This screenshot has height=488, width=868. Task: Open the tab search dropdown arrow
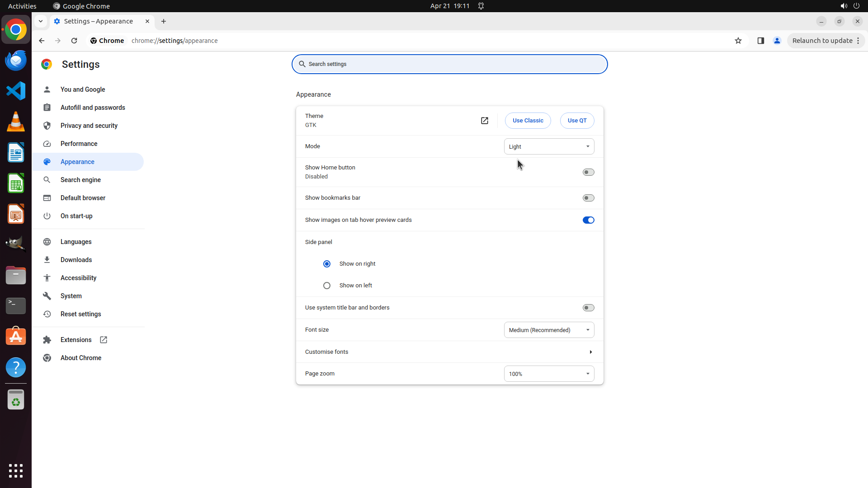(41, 21)
